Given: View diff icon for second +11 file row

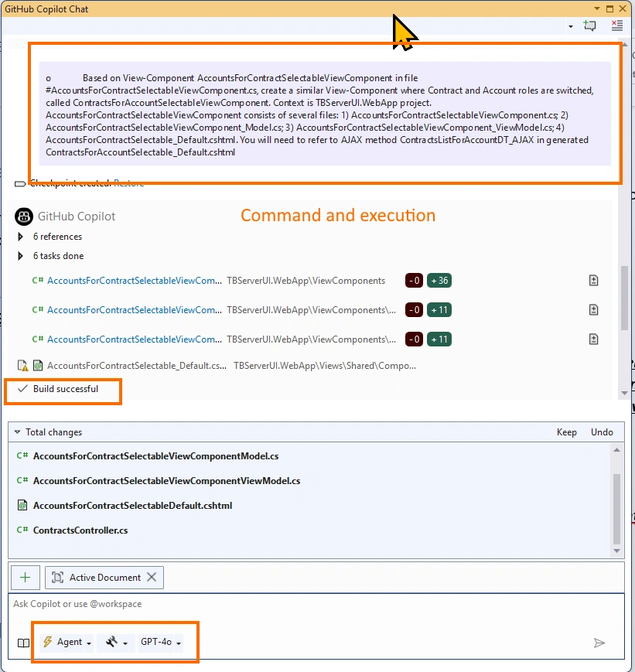Looking at the screenshot, I should pyautogui.click(x=593, y=310).
